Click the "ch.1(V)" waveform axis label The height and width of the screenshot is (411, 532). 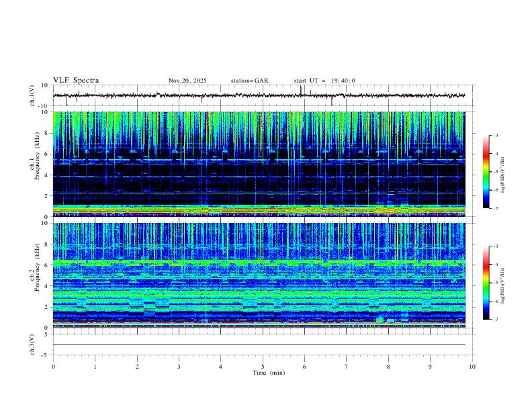coord(32,95)
